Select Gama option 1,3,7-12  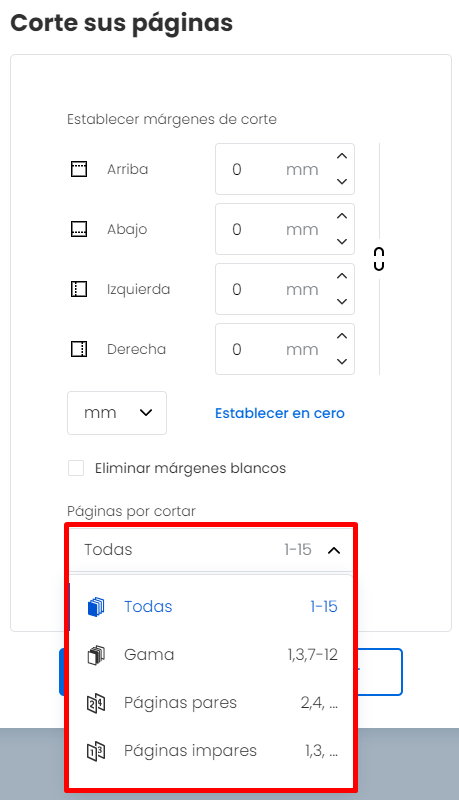[211, 655]
